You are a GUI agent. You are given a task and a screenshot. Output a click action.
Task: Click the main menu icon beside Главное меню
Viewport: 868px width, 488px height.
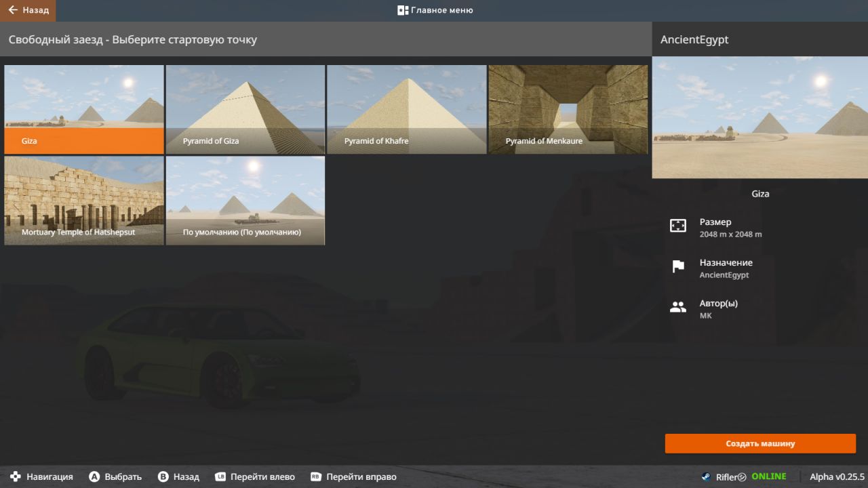(x=403, y=10)
